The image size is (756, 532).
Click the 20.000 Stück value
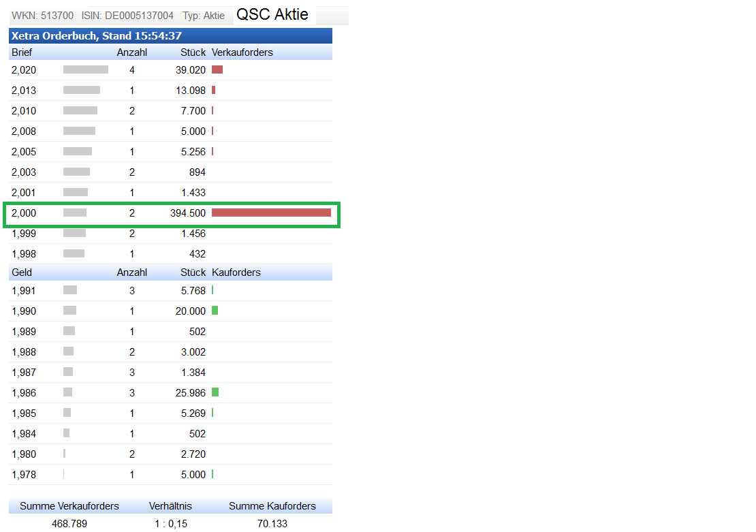click(191, 311)
